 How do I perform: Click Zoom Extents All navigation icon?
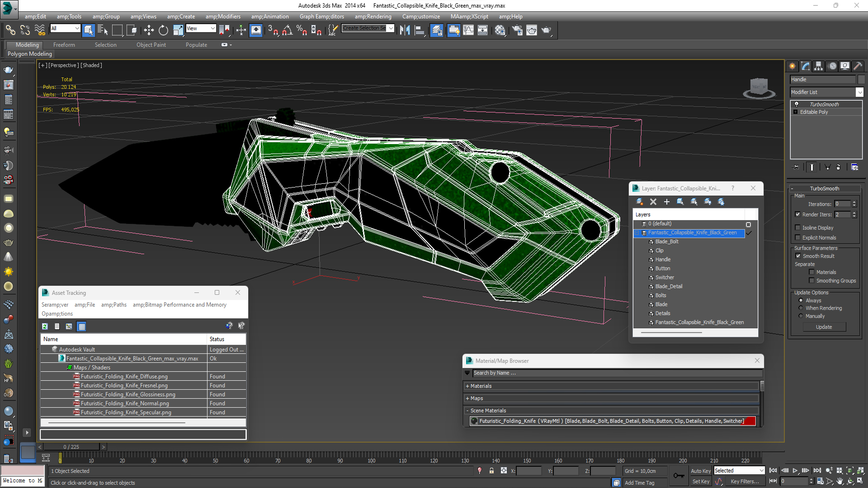point(860,471)
